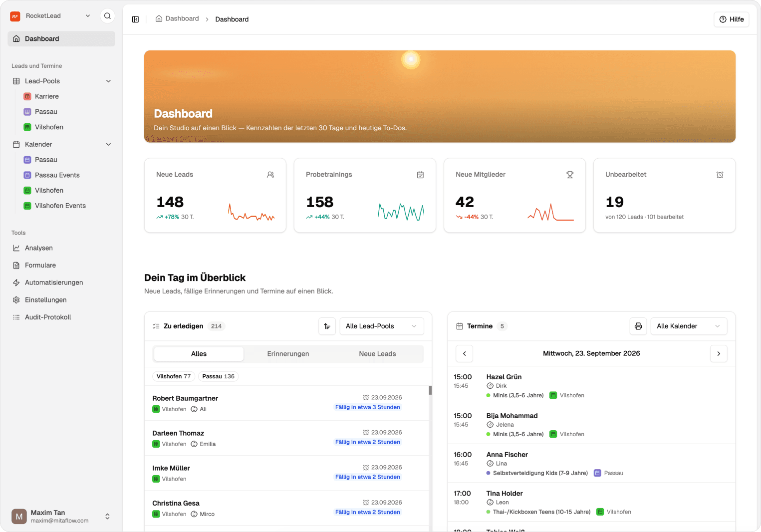Open Hazel Grün's 15:00 appointment

pyautogui.click(x=591, y=386)
